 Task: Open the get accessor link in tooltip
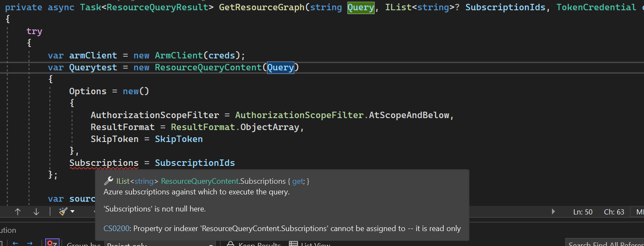coord(298,181)
